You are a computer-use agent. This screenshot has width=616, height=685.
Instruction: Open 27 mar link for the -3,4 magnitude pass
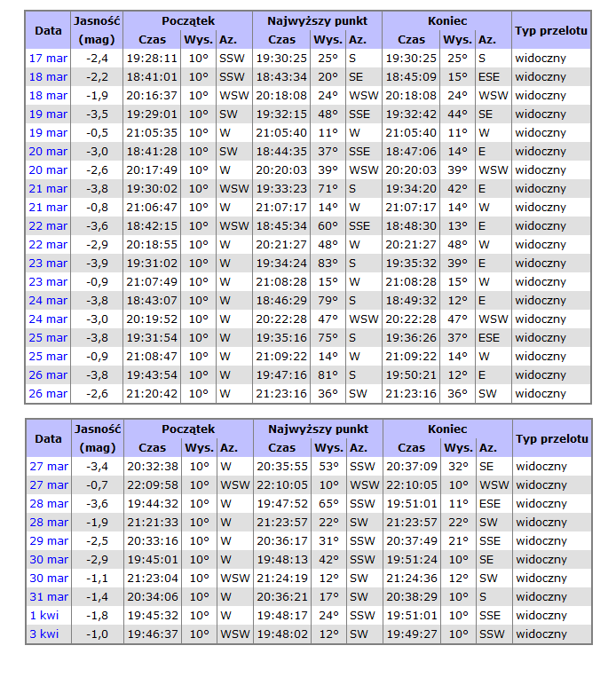49,467
